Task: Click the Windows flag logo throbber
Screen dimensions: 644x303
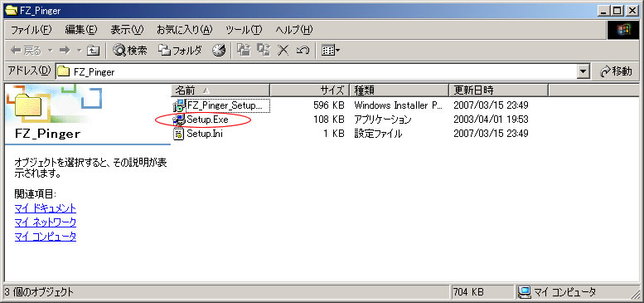Action: click(623, 30)
